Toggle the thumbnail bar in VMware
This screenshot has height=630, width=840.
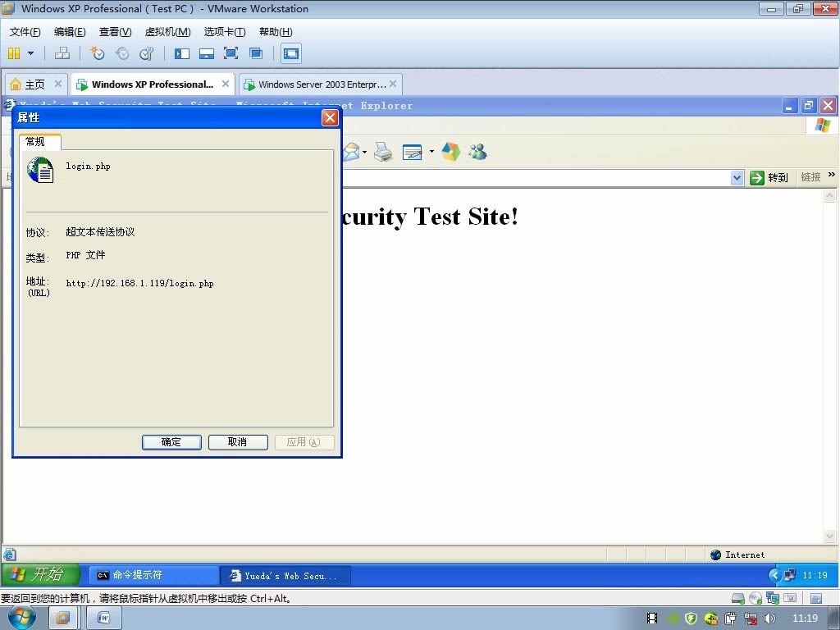(x=206, y=53)
